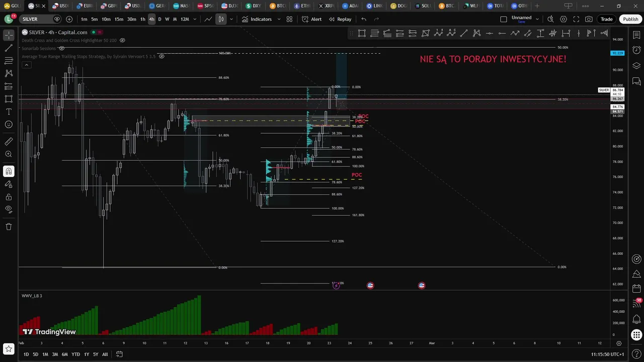The image size is (644, 362).
Task: Select the All date range
Action: (105, 354)
